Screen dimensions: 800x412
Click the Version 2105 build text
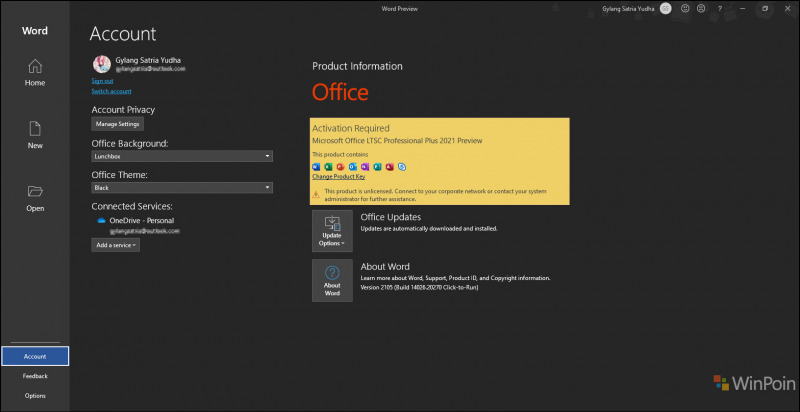(x=419, y=288)
